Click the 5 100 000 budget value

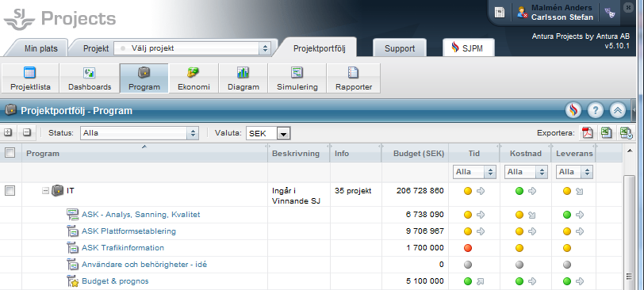pos(424,281)
